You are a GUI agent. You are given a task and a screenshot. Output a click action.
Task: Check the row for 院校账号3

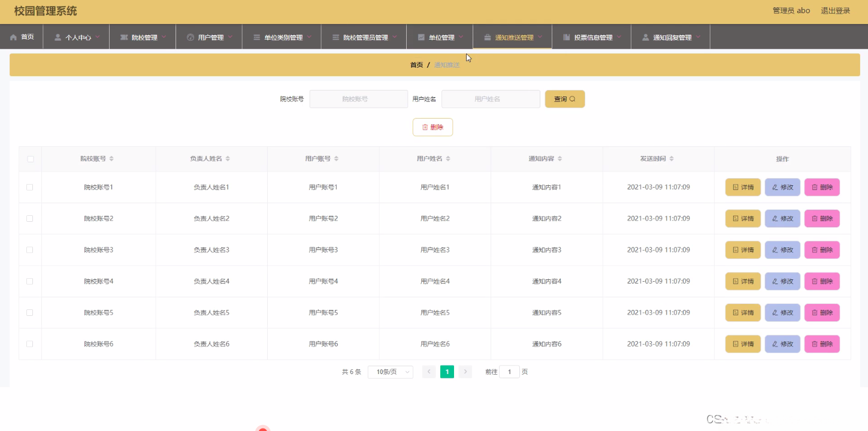click(30, 250)
